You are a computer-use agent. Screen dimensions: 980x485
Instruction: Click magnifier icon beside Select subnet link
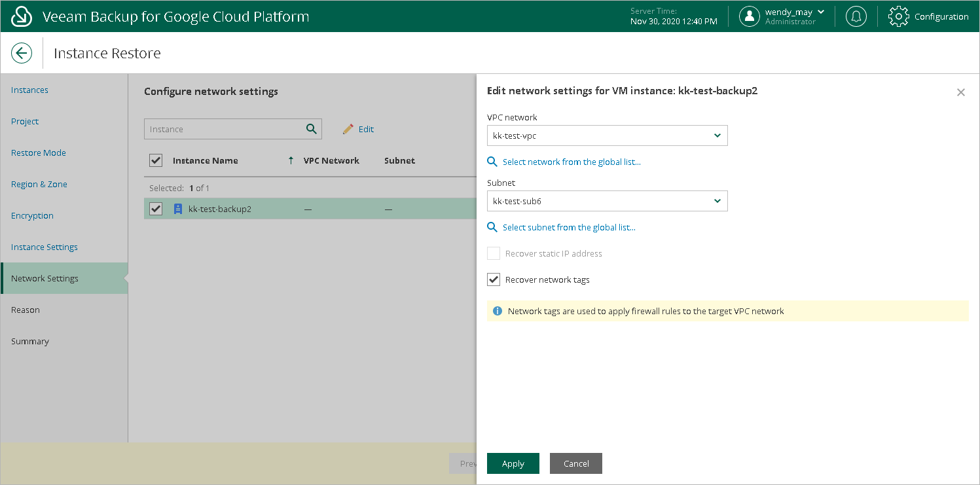(493, 227)
